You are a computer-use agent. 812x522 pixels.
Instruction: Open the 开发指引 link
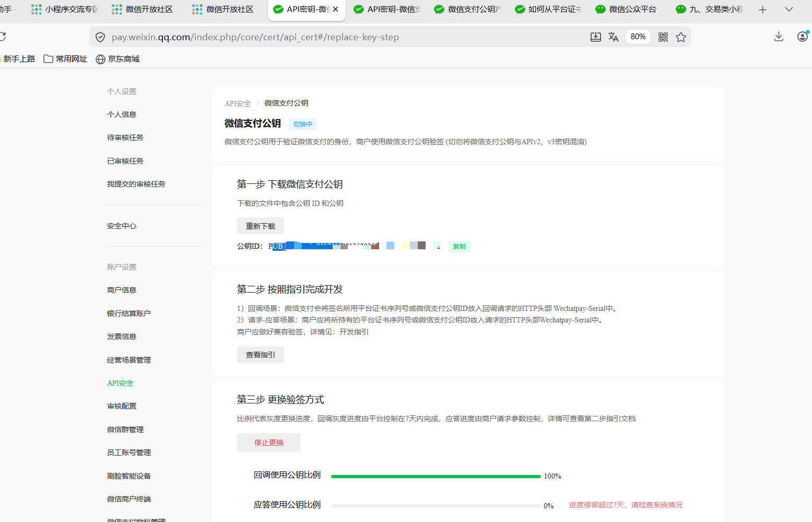354,332
